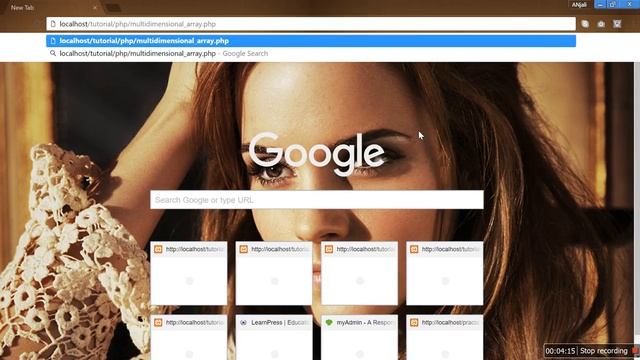This screenshot has height=360, width=640.
Task: Click the Google logo
Action: (x=317, y=154)
